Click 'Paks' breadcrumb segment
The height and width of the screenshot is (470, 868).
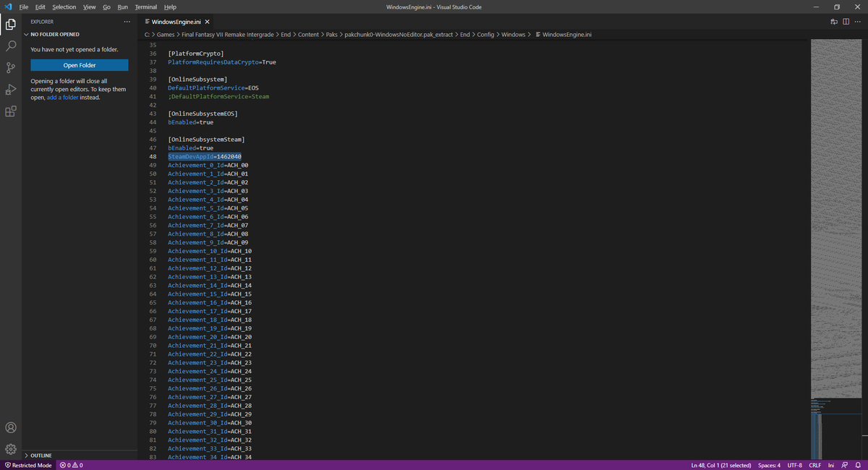coord(332,34)
